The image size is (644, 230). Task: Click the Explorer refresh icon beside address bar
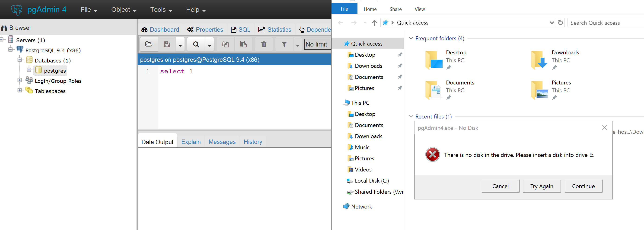coord(561,23)
